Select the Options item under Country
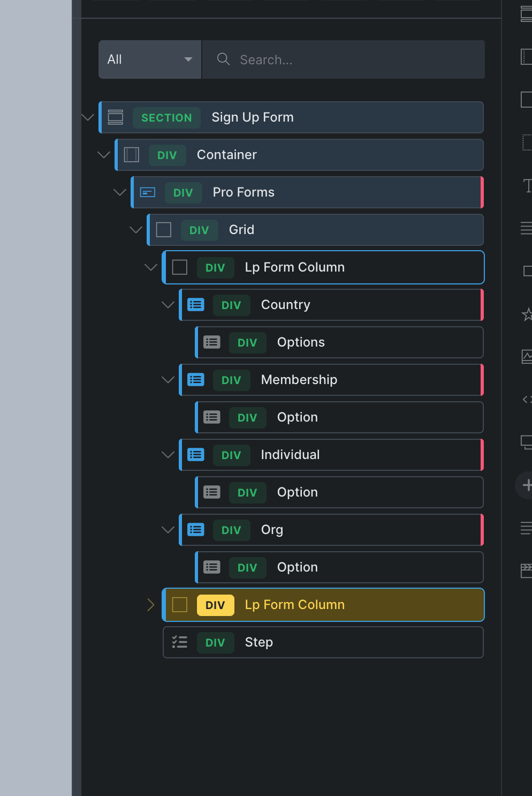 (x=301, y=342)
